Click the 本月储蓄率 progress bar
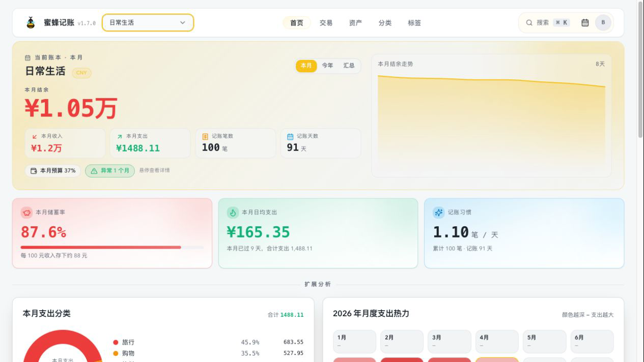The image size is (644, 362). pos(112,248)
